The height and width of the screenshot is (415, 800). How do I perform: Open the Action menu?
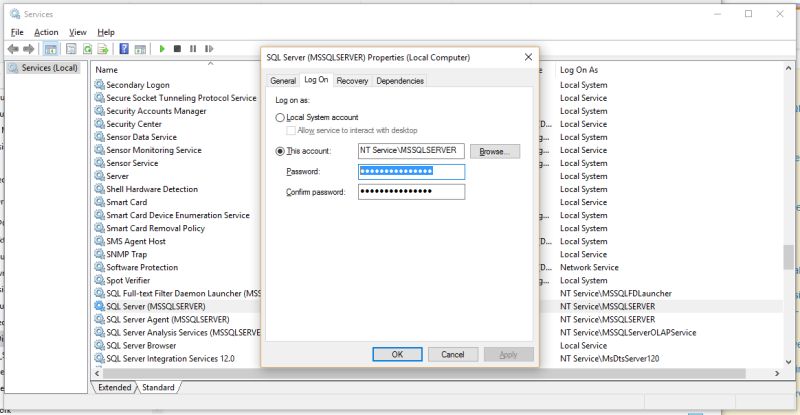point(46,32)
